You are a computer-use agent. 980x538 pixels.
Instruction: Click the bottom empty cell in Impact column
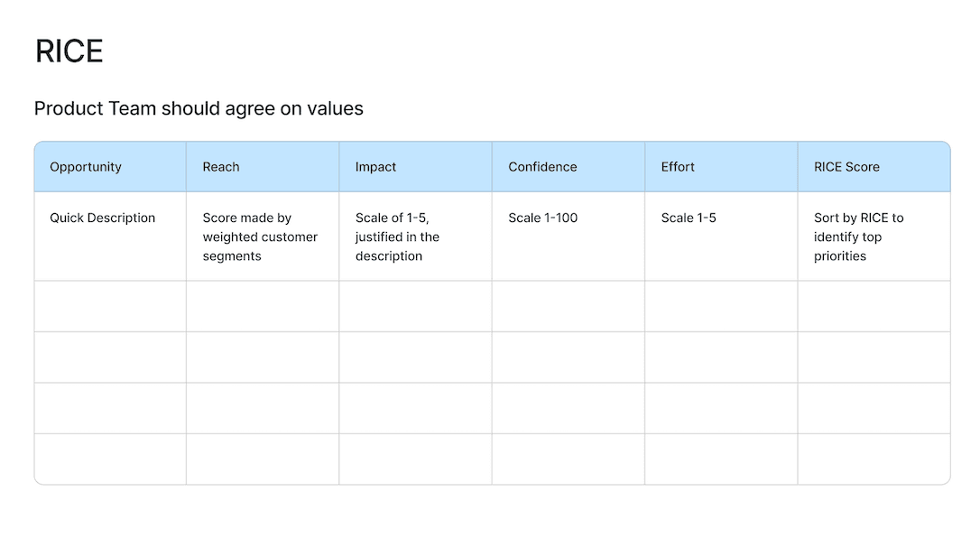[415, 459]
